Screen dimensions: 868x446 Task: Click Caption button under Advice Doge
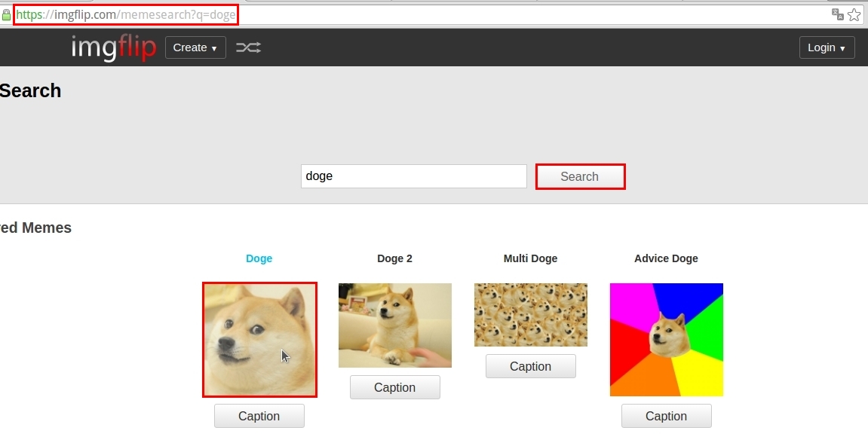[x=666, y=416]
